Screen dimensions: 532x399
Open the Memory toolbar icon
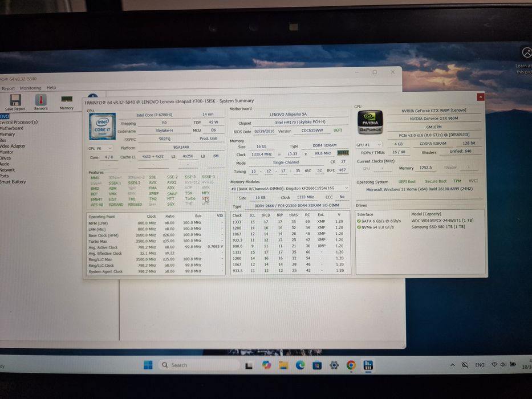[67, 102]
